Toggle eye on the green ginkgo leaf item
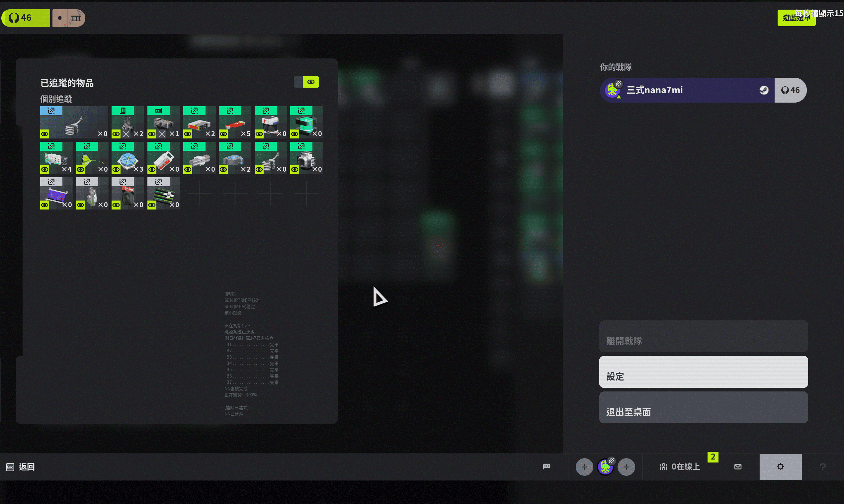844x504 pixels. point(80,169)
